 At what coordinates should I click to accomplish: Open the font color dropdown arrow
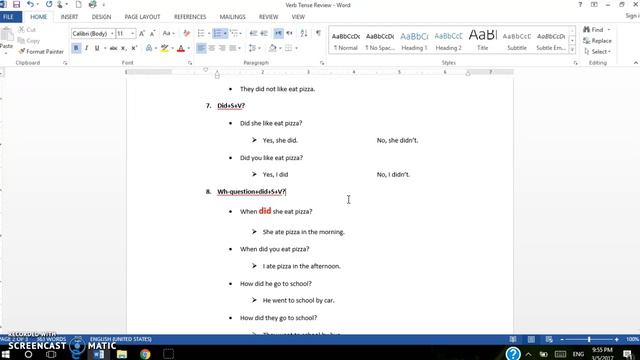[x=189, y=48]
